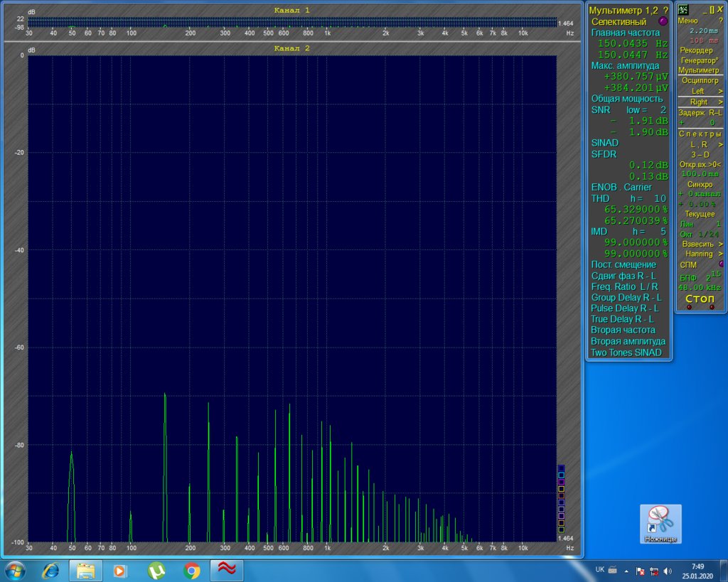Click the oscilloscope app icon in control panel
The height and width of the screenshot is (582, 728).
coord(683,9)
